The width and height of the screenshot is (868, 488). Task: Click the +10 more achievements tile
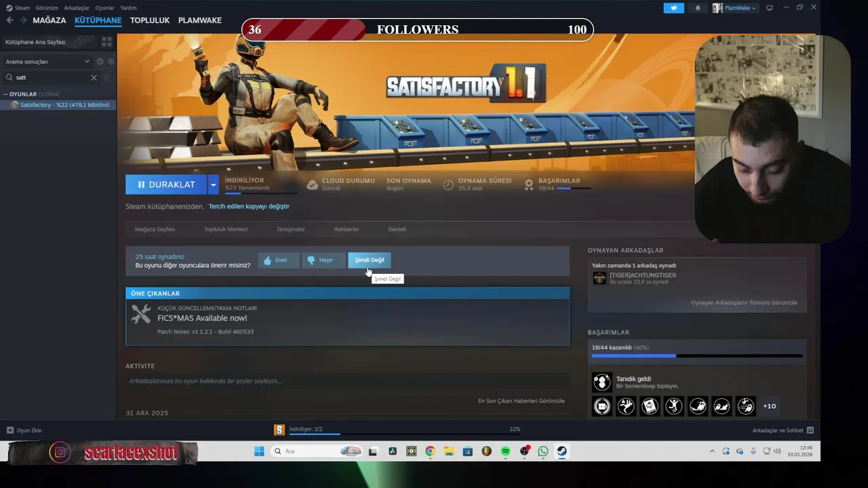point(769,406)
